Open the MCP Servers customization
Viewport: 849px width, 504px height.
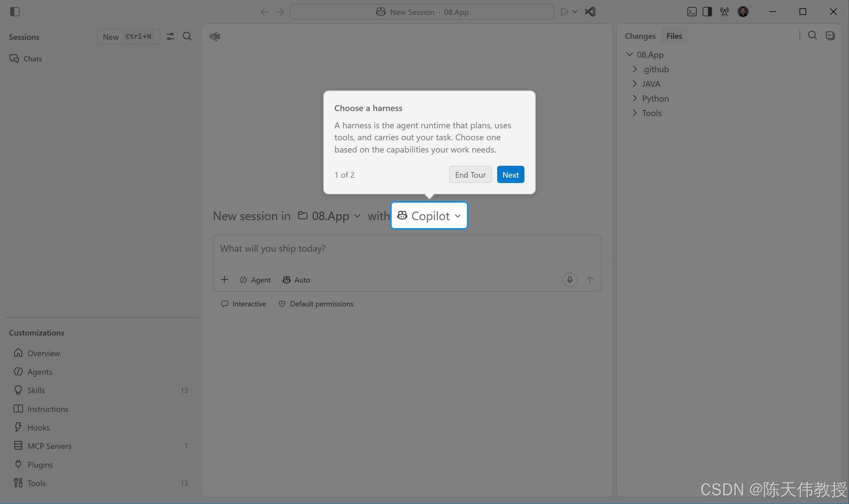pyautogui.click(x=101, y=446)
